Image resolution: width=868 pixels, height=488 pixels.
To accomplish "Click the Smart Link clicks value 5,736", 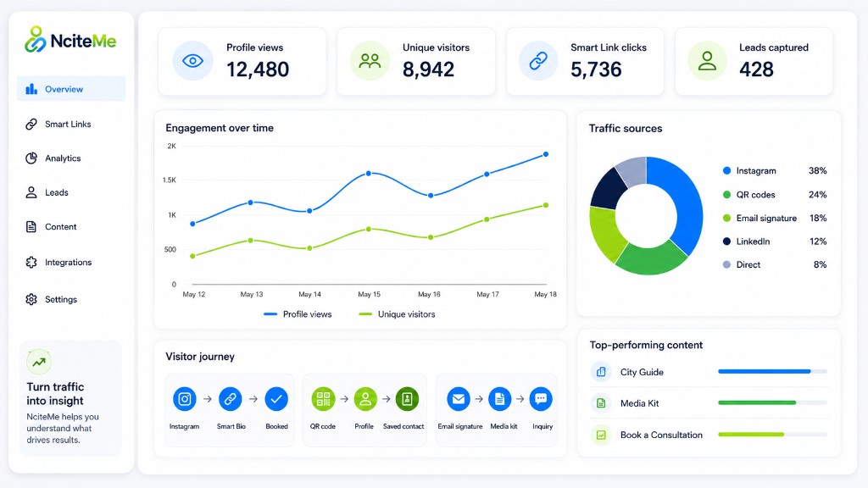I will tap(596, 69).
